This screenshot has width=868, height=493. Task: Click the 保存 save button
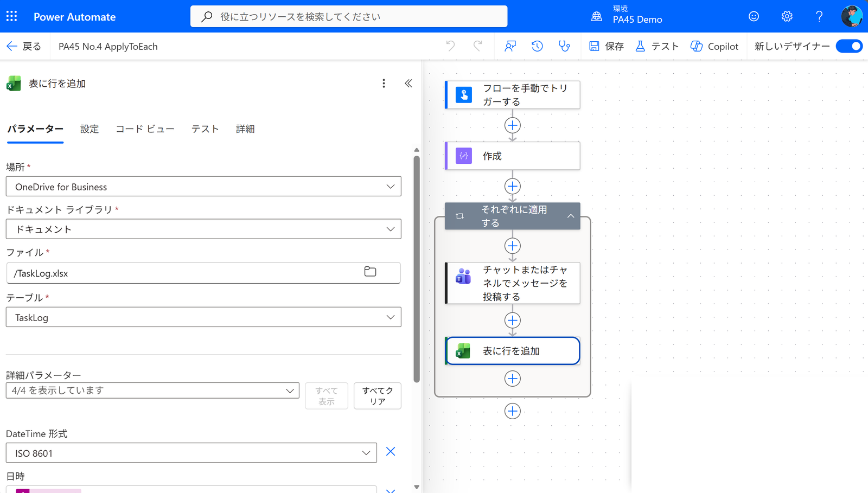click(x=607, y=46)
